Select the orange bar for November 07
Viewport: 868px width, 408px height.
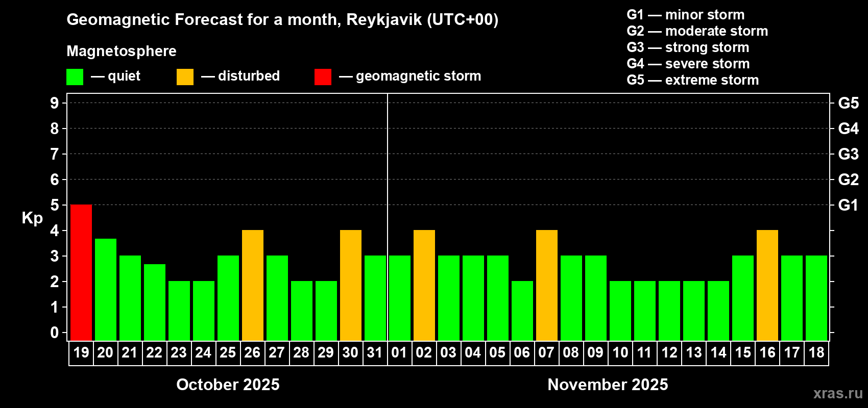547,285
